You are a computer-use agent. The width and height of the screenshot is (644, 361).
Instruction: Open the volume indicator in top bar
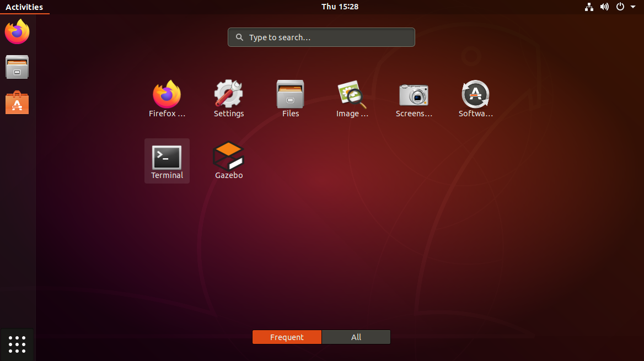coord(604,7)
